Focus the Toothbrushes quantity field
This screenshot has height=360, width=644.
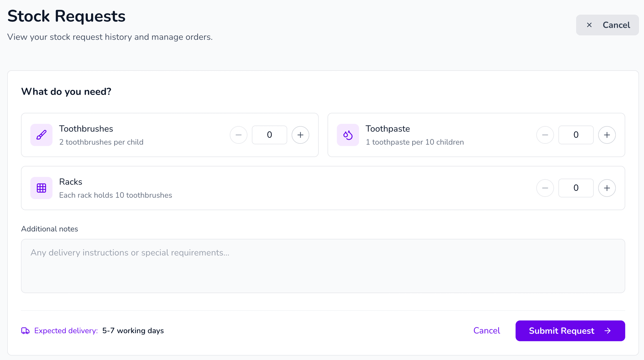coord(270,135)
